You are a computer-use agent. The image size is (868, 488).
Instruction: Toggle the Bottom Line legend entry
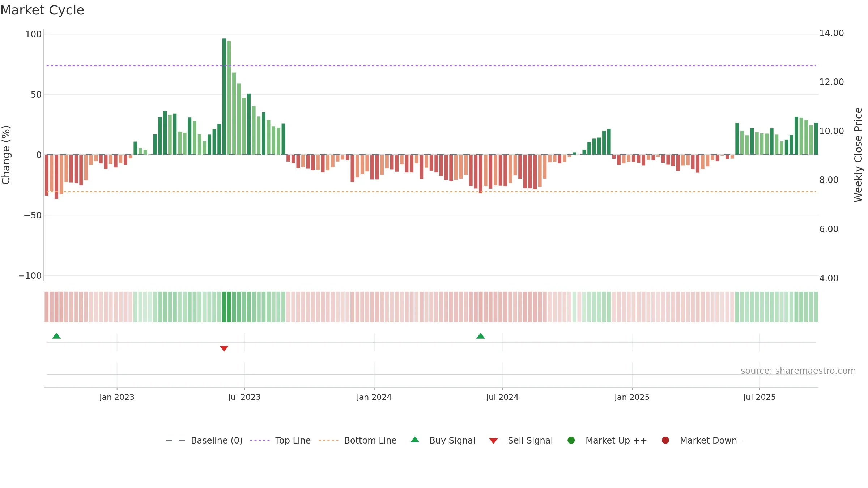pyautogui.click(x=358, y=440)
